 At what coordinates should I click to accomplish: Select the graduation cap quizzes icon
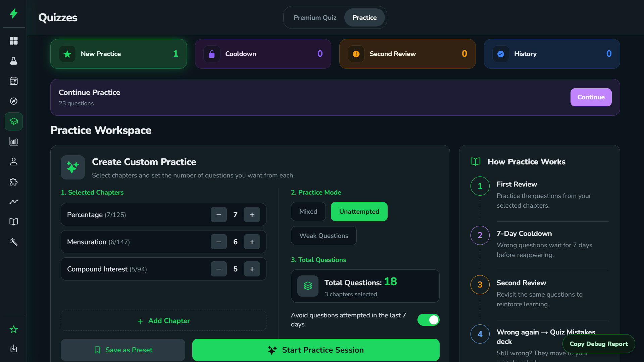(x=14, y=121)
